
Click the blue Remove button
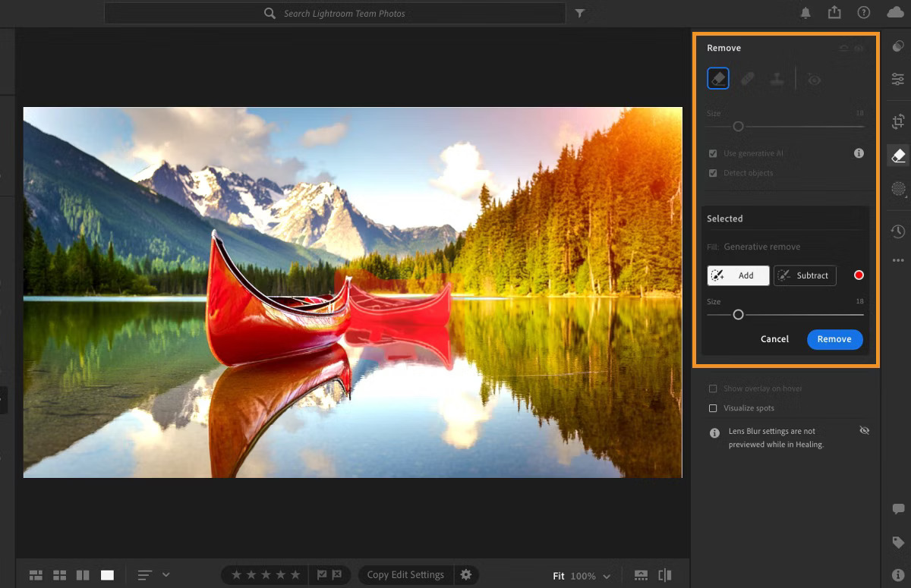[x=834, y=339]
